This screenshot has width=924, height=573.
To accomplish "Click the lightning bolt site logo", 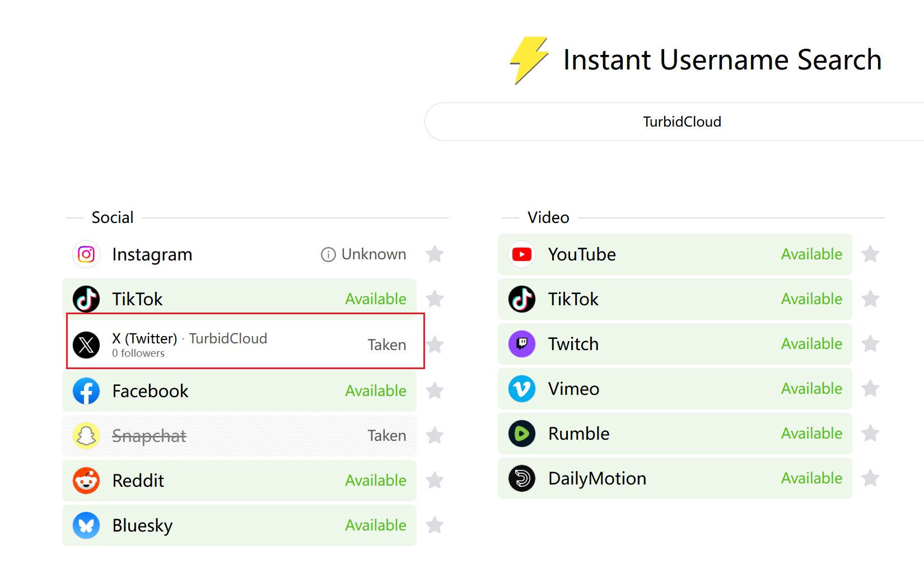I will point(528,60).
